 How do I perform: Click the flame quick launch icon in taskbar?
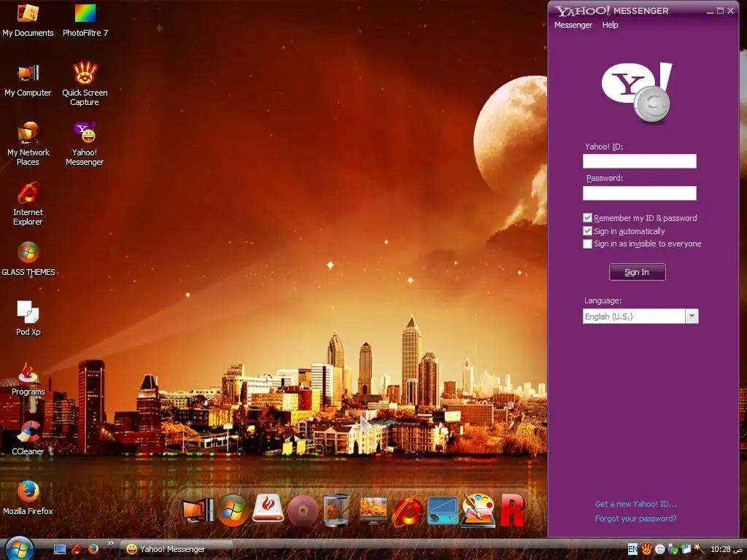(76, 549)
